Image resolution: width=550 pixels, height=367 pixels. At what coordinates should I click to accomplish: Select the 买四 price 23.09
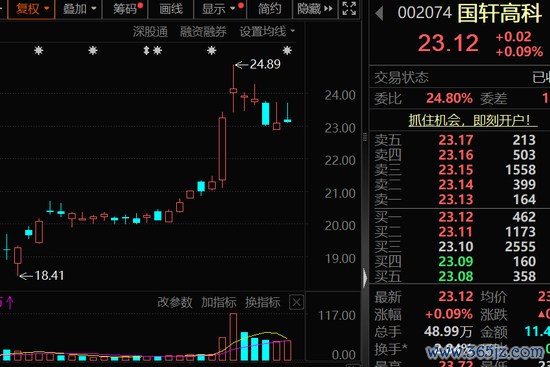point(456,261)
